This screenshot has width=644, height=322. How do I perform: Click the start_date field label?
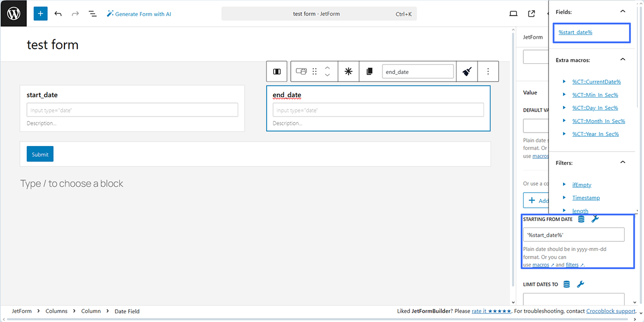[42, 95]
